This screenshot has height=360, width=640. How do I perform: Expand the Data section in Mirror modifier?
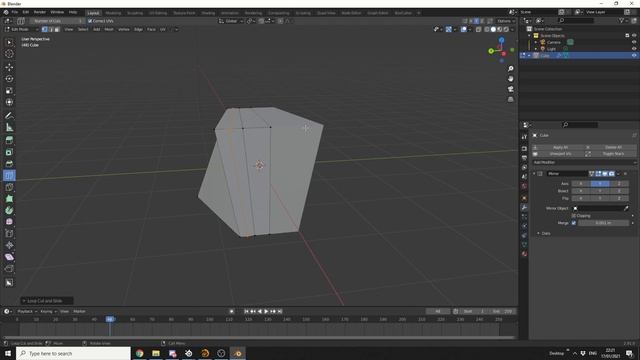[539, 233]
